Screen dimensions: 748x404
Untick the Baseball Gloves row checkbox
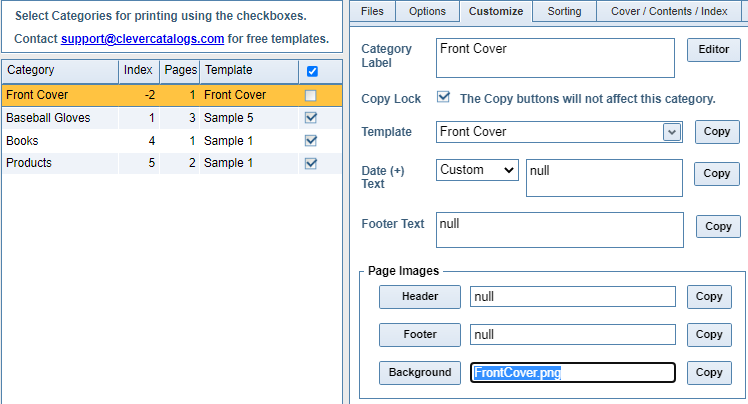coord(311,118)
